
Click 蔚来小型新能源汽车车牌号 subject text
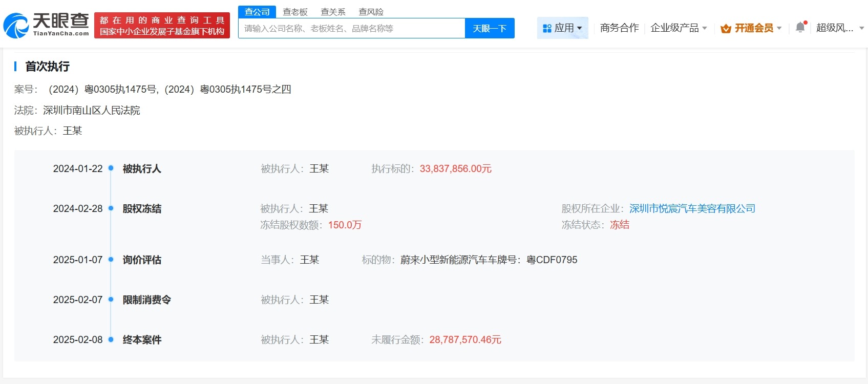click(x=460, y=260)
